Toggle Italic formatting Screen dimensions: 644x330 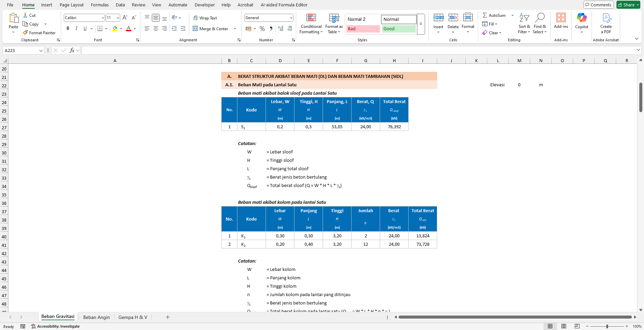click(x=77, y=29)
